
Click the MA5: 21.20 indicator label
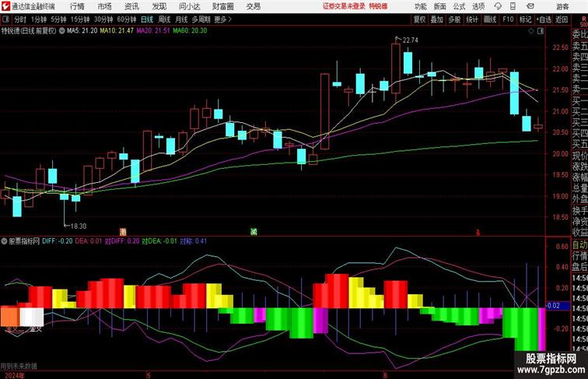(82, 31)
